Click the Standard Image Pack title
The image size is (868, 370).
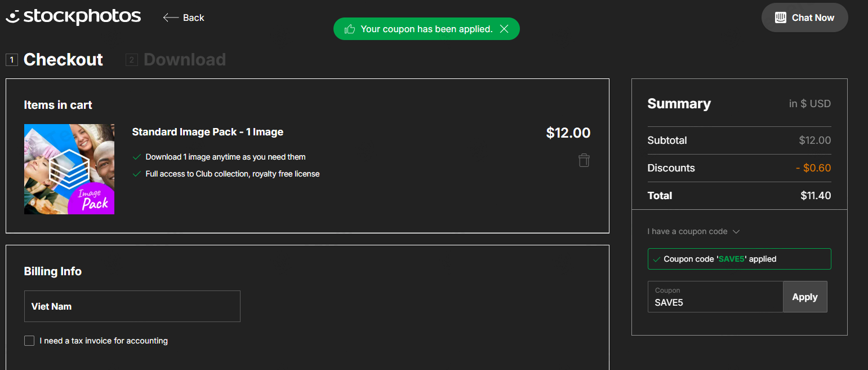coord(208,132)
